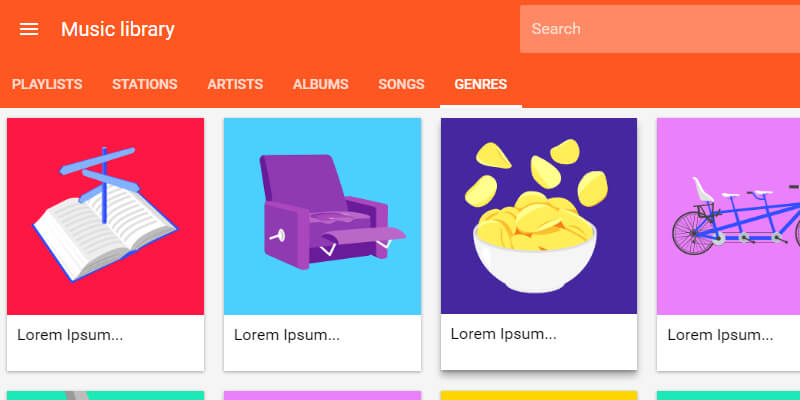Switch to the Playlists tab
Screen dimensions: 800x400
tap(47, 85)
